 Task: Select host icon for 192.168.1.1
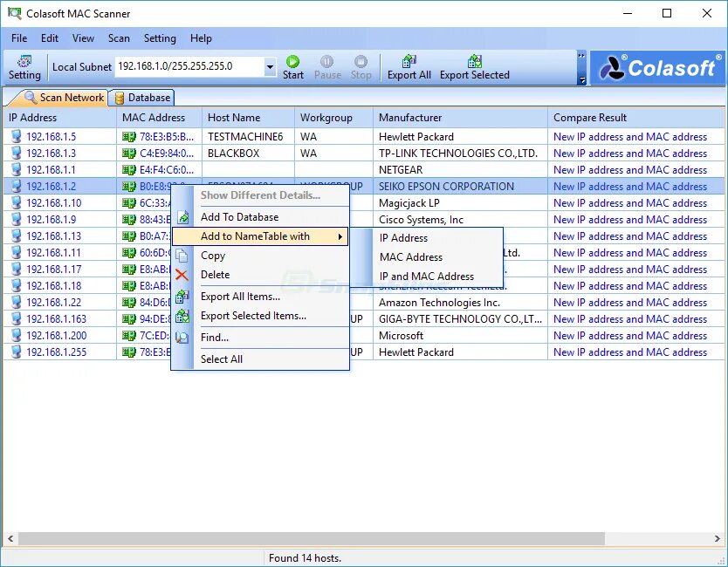(x=17, y=170)
